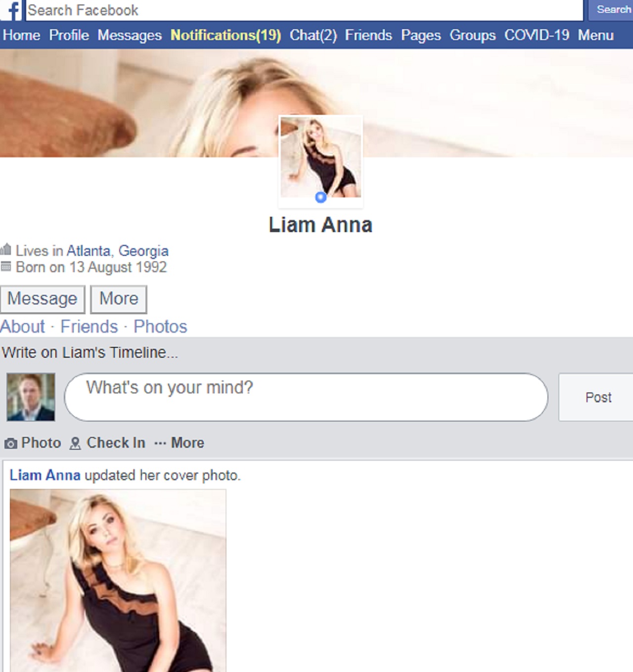Click the profile name heading Liam Anna

pos(320,225)
